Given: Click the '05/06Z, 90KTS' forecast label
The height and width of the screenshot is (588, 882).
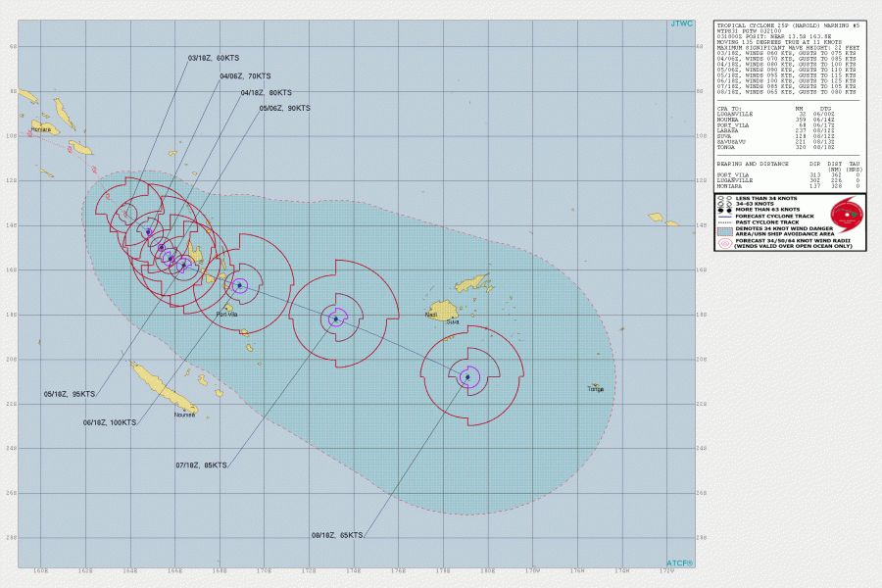Looking at the screenshot, I should pos(284,108).
